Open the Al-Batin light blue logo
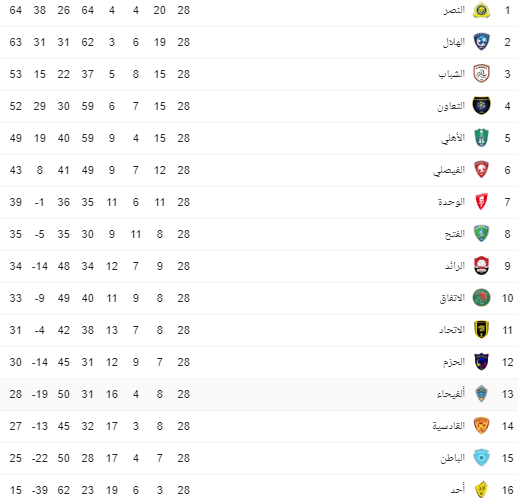This screenshot has height=498, width=522. point(481,458)
